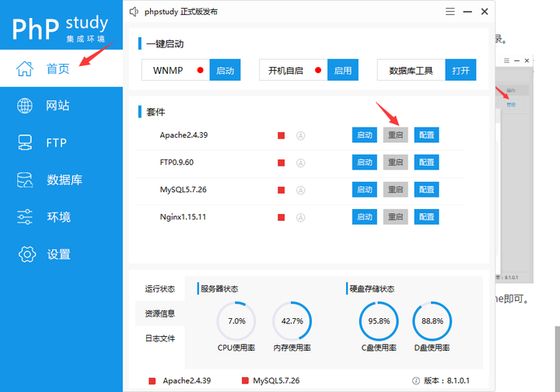560x392 pixels.
Task: Click footer Apache2.4.39 red status icon
Action: [x=152, y=381]
